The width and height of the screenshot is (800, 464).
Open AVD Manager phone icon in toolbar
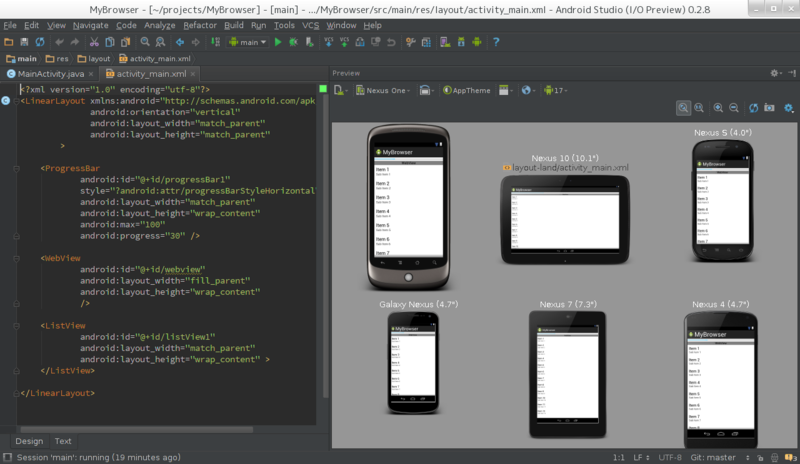[445, 42]
